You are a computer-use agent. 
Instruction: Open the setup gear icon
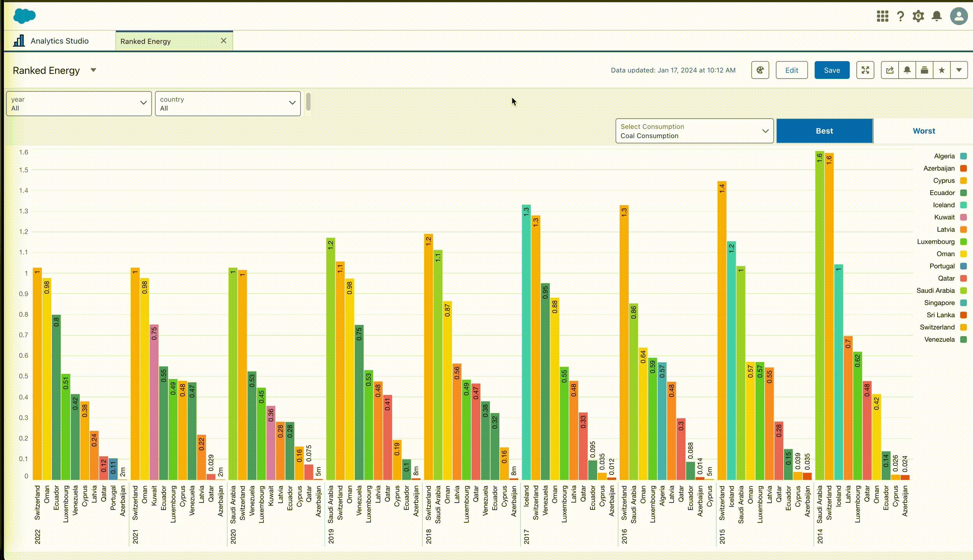pos(918,16)
